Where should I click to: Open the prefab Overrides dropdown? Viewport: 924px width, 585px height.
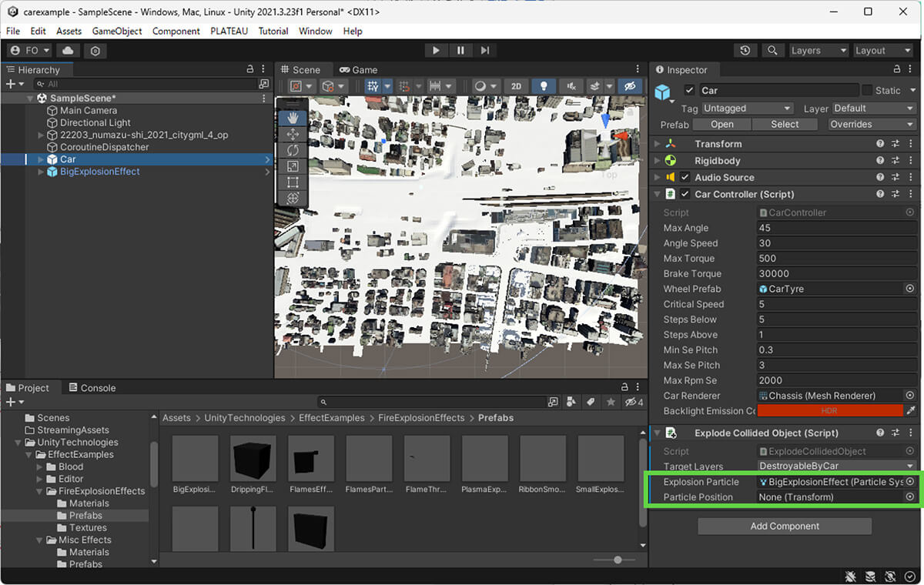(x=872, y=125)
